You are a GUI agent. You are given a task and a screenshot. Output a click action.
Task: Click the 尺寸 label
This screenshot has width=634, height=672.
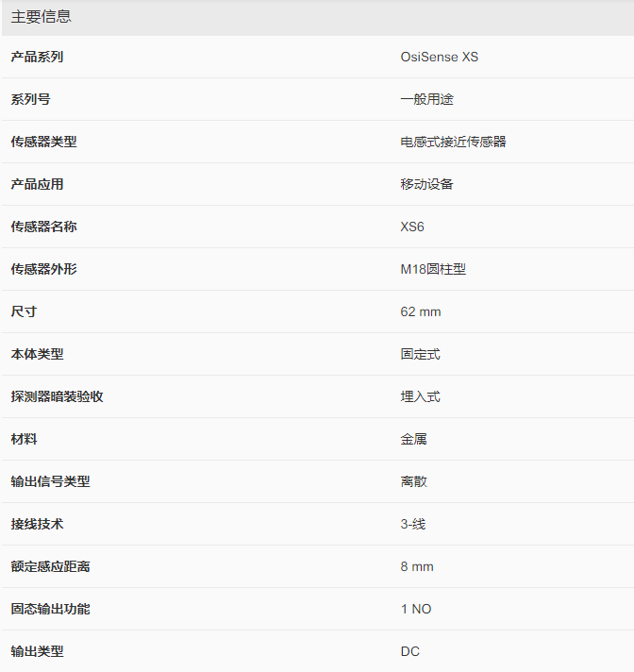(x=24, y=311)
